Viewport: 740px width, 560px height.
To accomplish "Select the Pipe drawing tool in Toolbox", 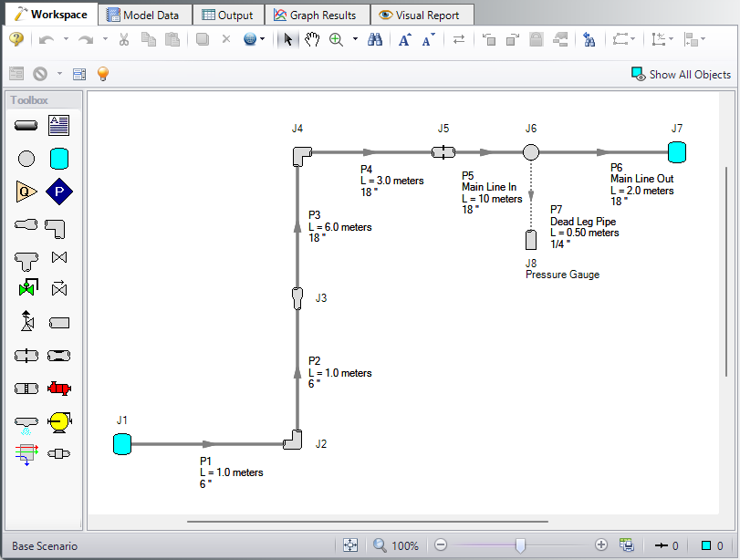I will [26, 125].
